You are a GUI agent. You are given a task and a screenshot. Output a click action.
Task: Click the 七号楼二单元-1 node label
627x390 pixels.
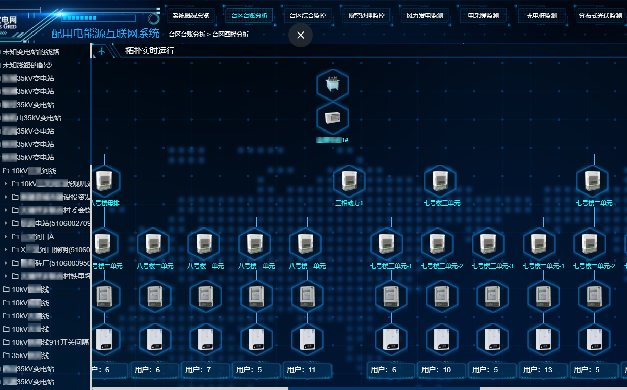click(x=391, y=266)
